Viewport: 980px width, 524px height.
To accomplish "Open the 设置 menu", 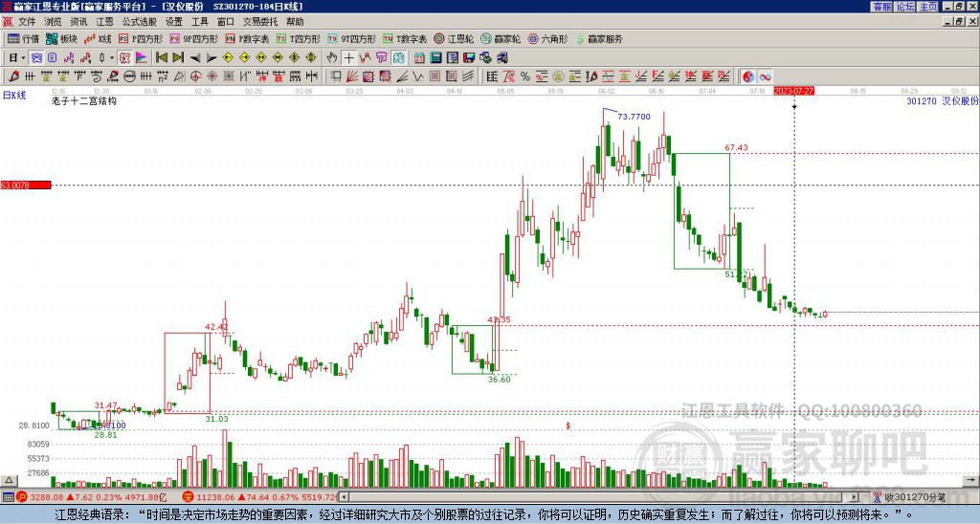I will click(174, 22).
